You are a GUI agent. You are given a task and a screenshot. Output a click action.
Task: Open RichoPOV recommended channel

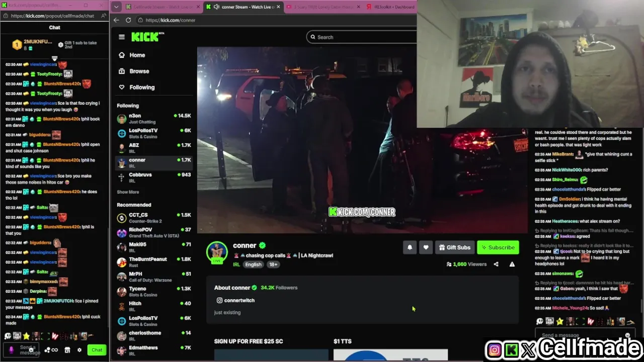click(x=154, y=233)
